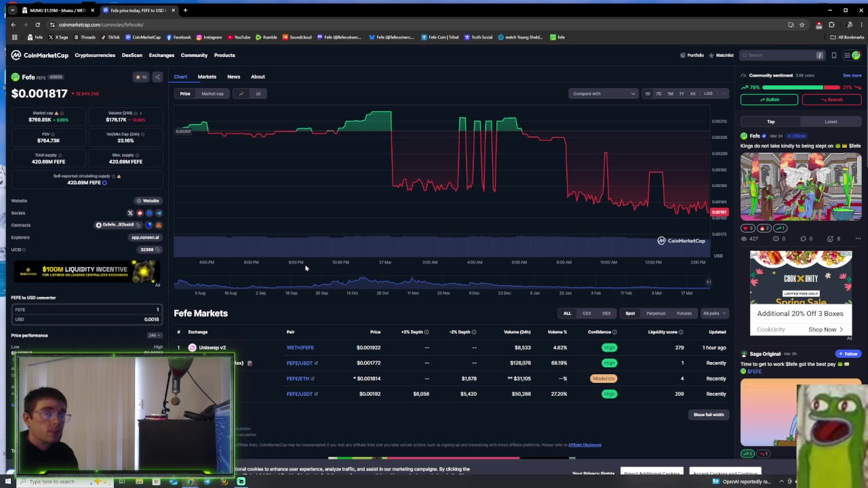Select the 7D chart time range

[658, 94]
